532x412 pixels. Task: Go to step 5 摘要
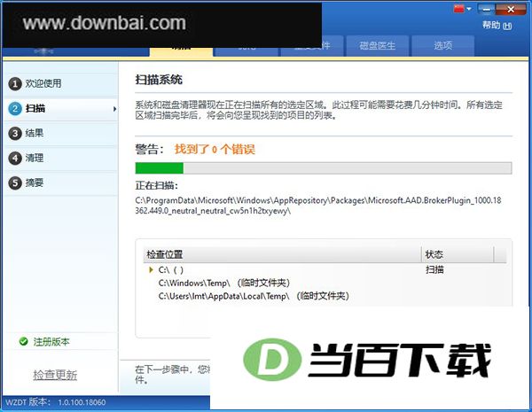coord(61,183)
